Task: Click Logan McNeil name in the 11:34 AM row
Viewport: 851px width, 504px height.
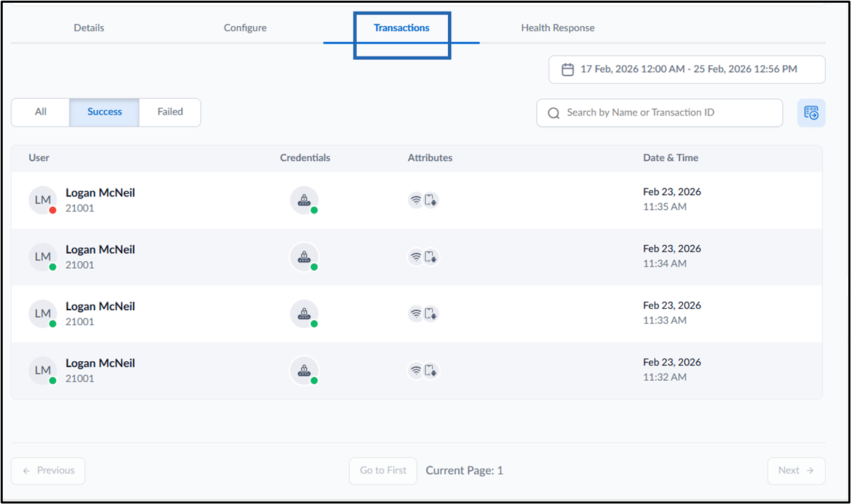Action: click(x=100, y=250)
